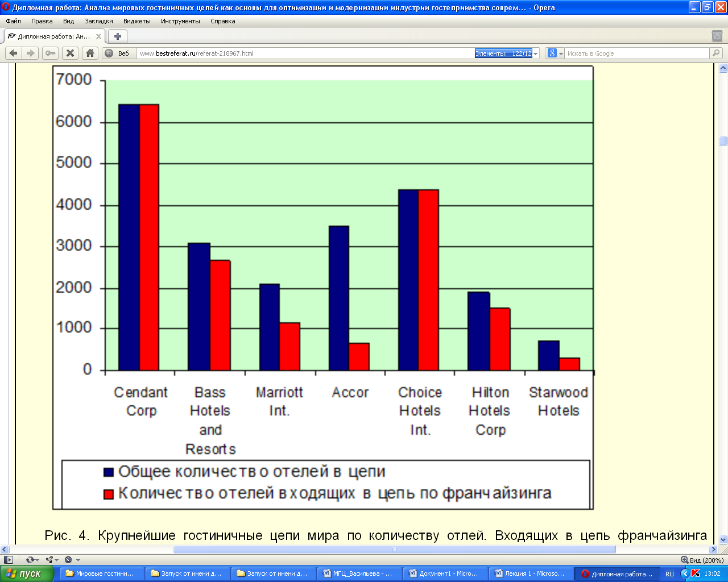Open the Вид (200%) zoom control
This screenshot has height=582, width=728.
click(x=702, y=560)
